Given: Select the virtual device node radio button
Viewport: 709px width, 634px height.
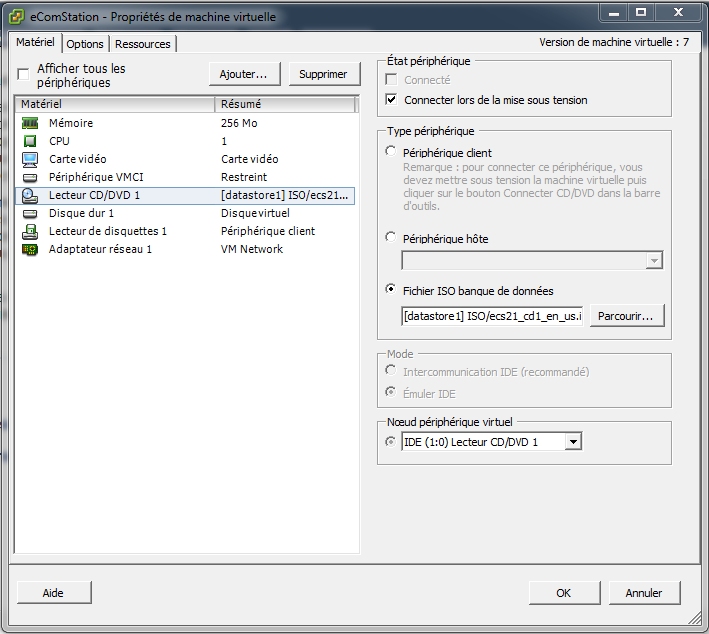Looking at the screenshot, I should point(390,441).
